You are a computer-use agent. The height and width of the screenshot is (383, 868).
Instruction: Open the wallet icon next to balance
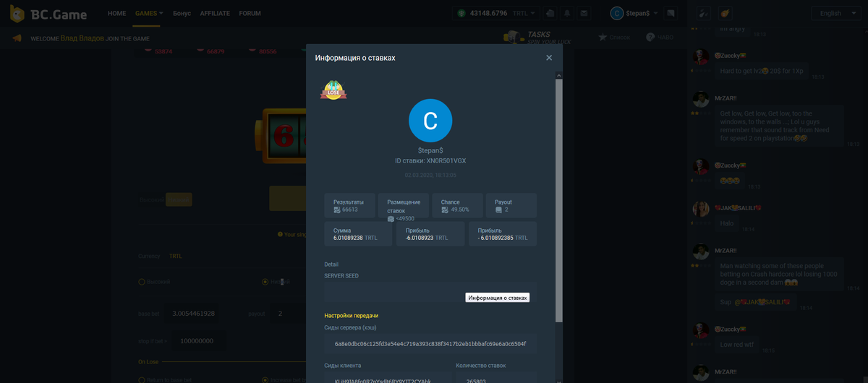[x=550, y=13]
